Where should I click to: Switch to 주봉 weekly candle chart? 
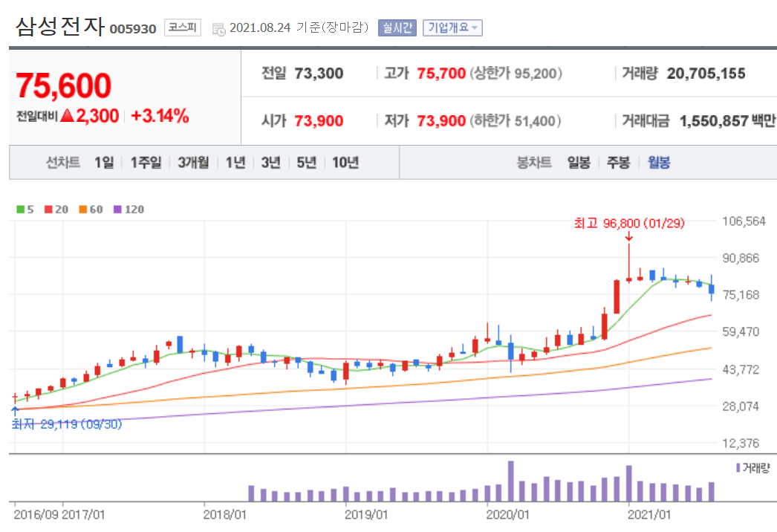(x=619, y=163)
